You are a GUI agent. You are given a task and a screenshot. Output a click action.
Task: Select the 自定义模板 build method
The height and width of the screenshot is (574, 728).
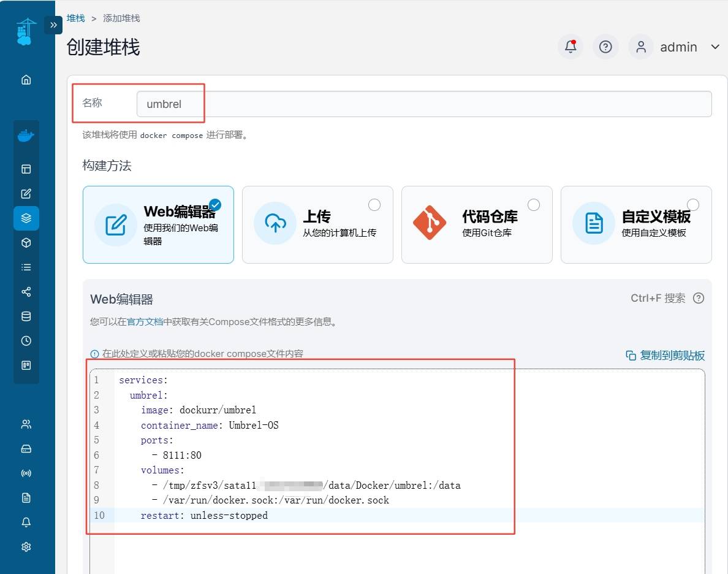636,224
